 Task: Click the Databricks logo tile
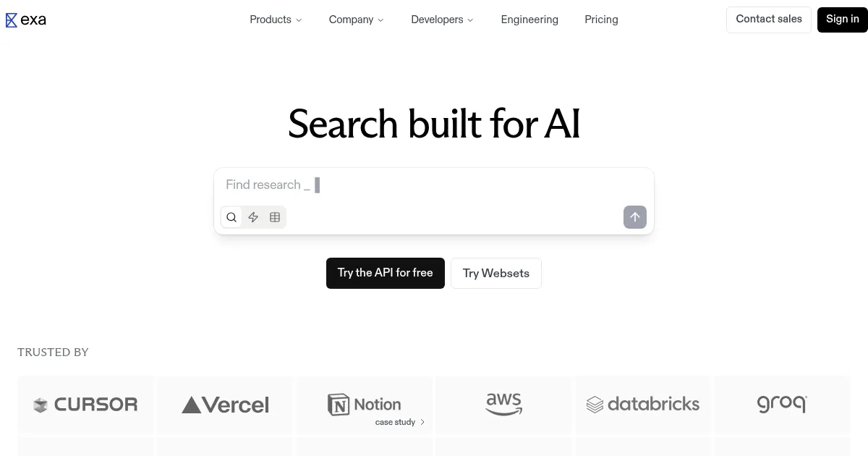click(x=642, y=405)
